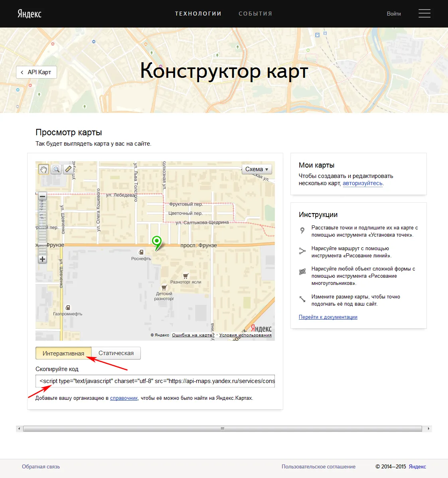The height and width of the screenshot is (478, 448).
Task: Click the Разноторг ясли shop icon
Action: pos(186,276)
